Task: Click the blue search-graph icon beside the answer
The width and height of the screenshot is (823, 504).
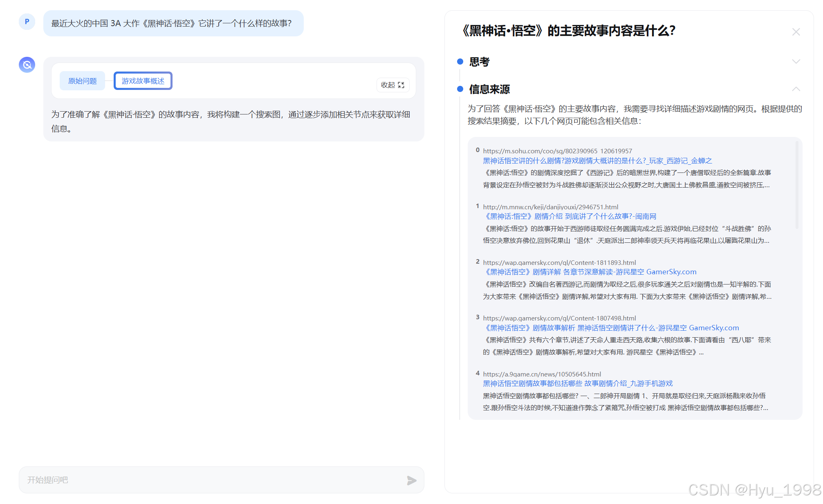Action: [27, 65]
